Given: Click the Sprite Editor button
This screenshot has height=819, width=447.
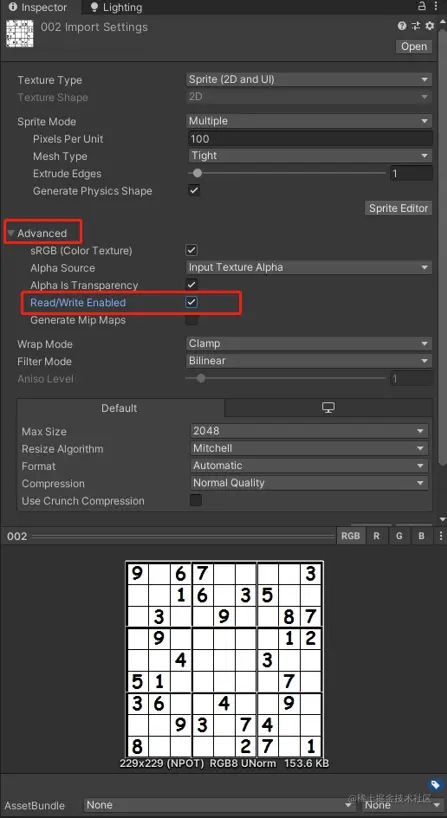Looking at the screenshot, I should point(398,208).
